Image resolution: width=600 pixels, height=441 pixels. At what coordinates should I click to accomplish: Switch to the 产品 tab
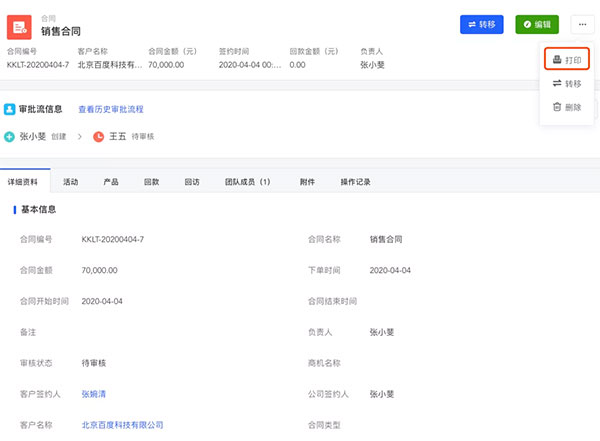click(111, 182)
